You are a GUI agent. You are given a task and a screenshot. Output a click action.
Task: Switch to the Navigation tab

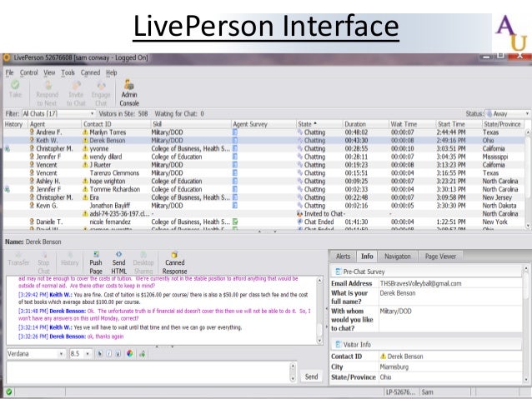(397, 257)
